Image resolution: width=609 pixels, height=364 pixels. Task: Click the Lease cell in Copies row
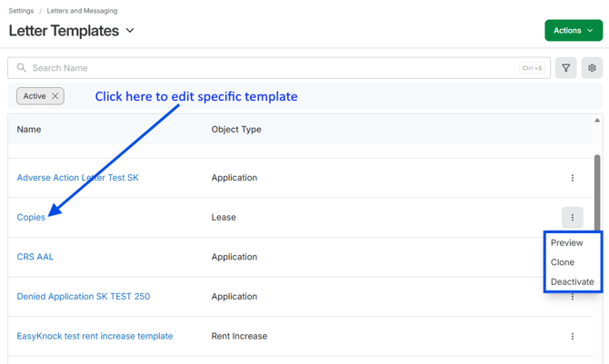(x=224, y=217)
